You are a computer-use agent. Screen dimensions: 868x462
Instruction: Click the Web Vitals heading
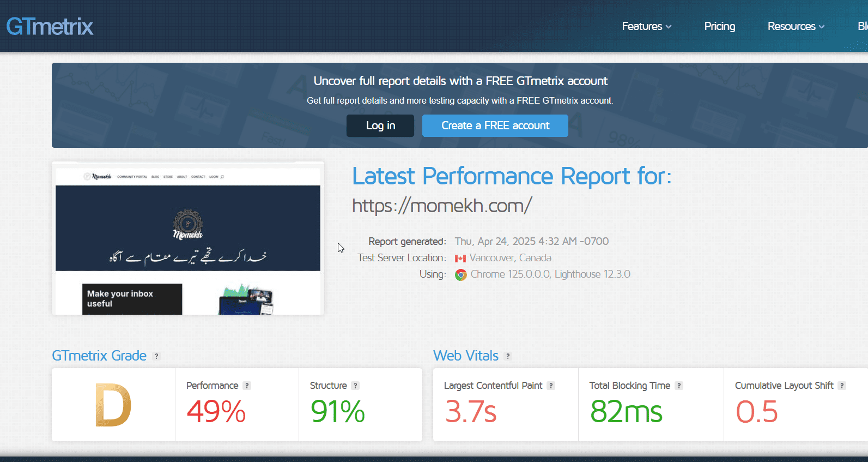(x=466, y=356)
